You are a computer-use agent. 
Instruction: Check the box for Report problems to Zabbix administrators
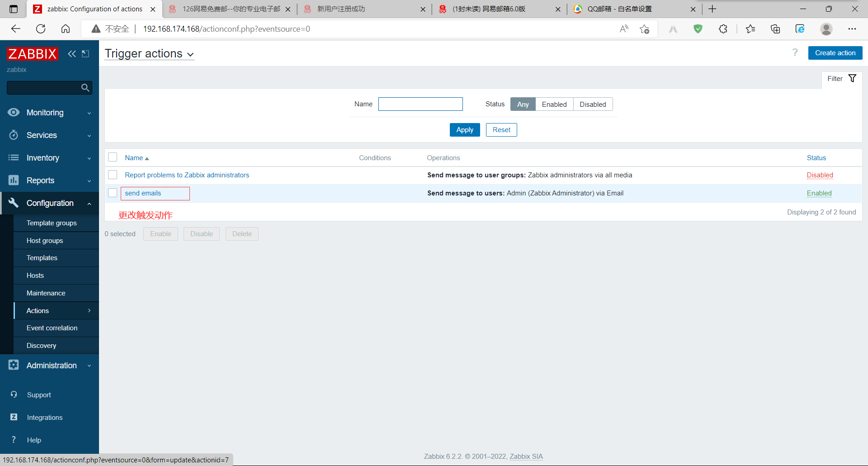click(x=113, y=175)
